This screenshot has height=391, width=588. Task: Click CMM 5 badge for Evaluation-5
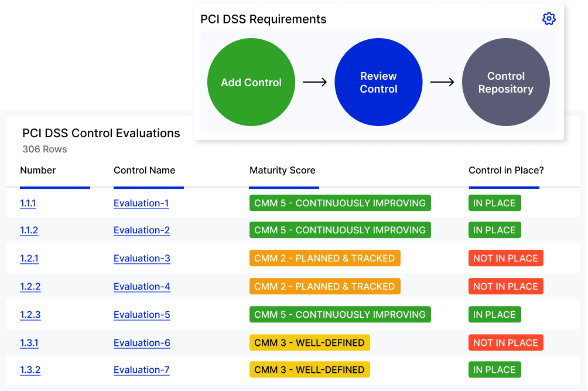click(340, 314)
